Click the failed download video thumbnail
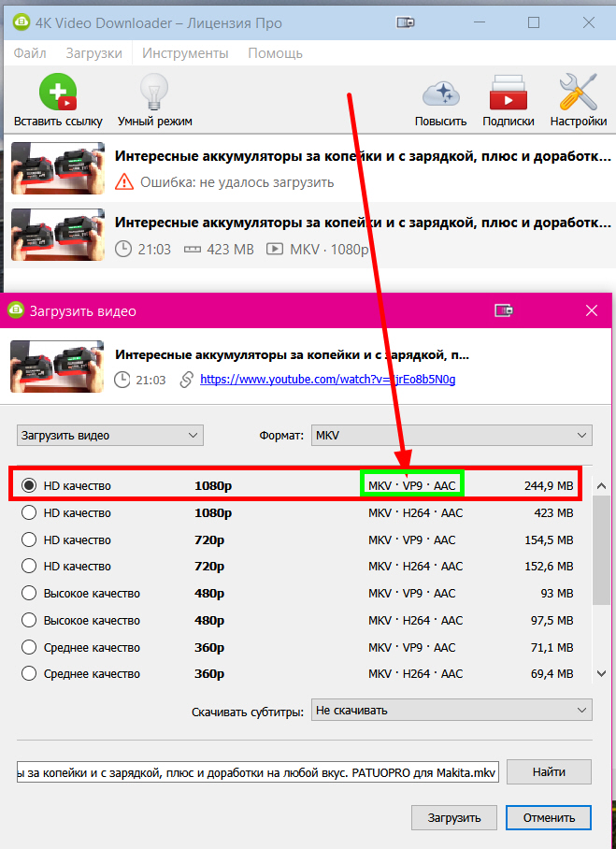This screenshot has width=616, height=849. (x=57, y=168)
